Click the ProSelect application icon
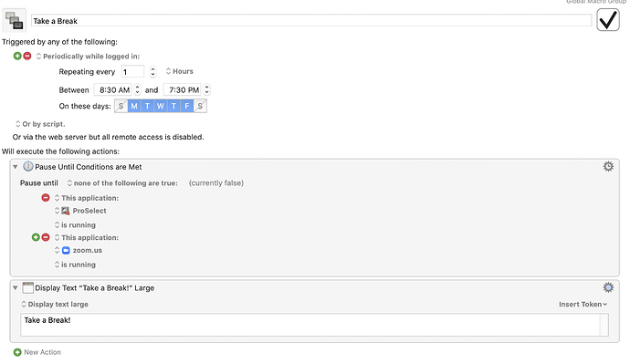The width and height of the screenshot is (630, 364). click(66, 211)
